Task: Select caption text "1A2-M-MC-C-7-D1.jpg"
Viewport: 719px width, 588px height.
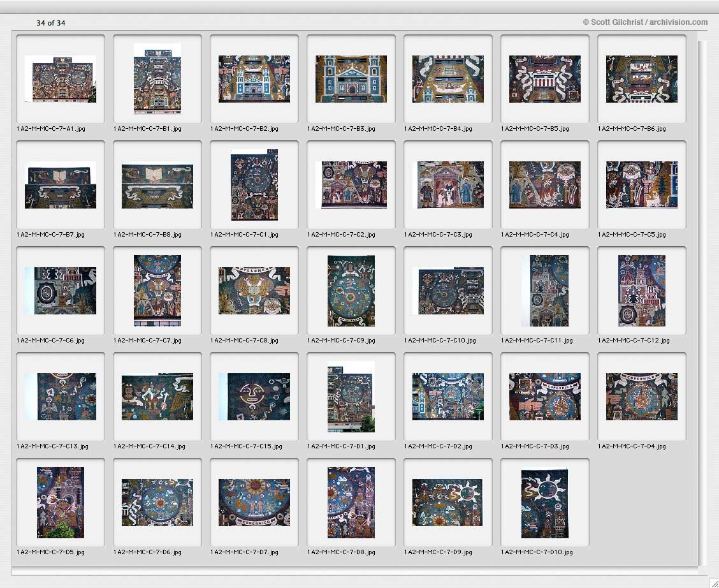Action: pyautogui.click(x=341, y=446)
